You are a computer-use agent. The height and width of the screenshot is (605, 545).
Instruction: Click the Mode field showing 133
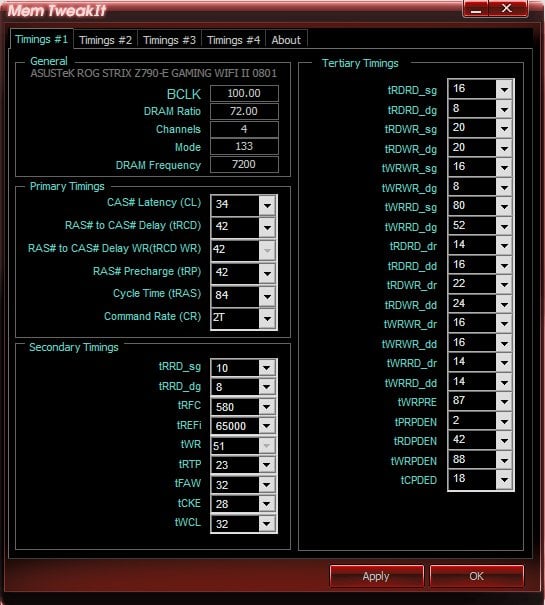[x=244, y=147]
